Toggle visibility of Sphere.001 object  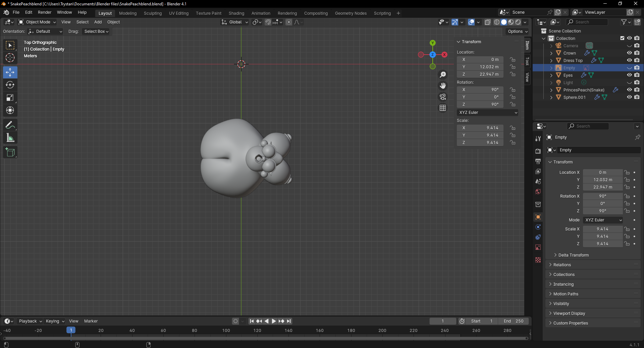click(x=629, y=97)
